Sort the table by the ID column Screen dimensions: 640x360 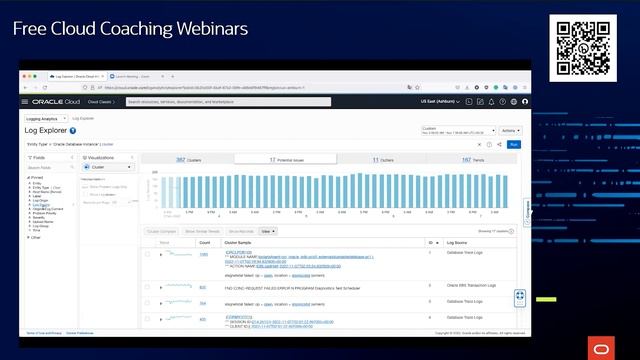pos(433,243)
